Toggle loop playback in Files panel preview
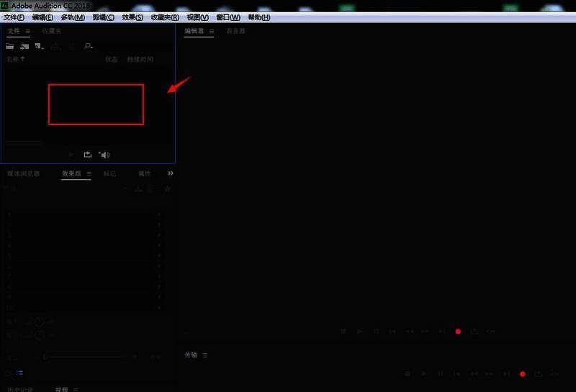 click(x=88, y=155)
